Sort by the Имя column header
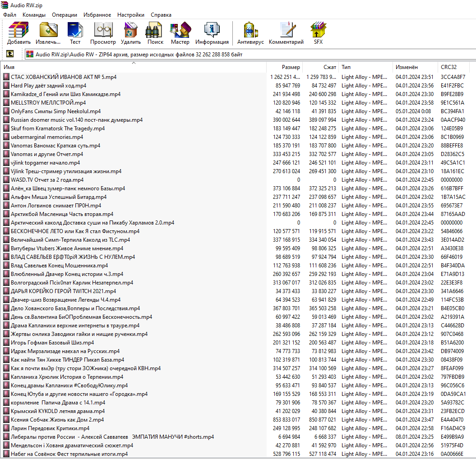Screen dimensions: 476x459 [134, 67]
